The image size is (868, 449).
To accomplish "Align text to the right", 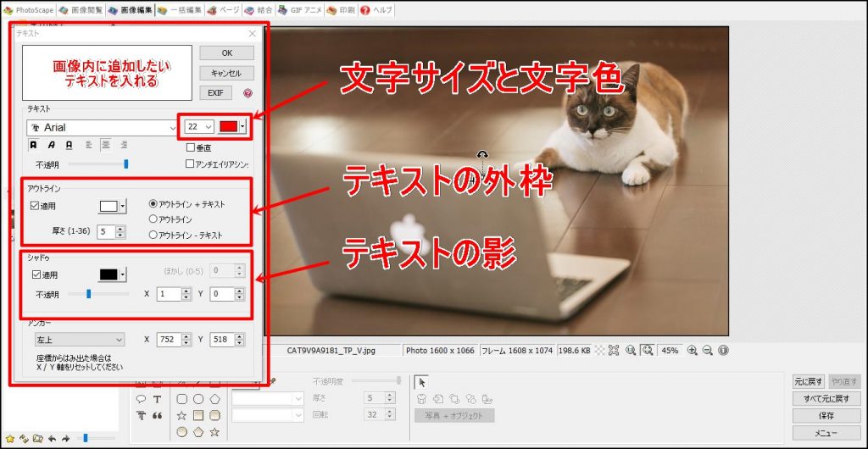I will tap(124, 145).
